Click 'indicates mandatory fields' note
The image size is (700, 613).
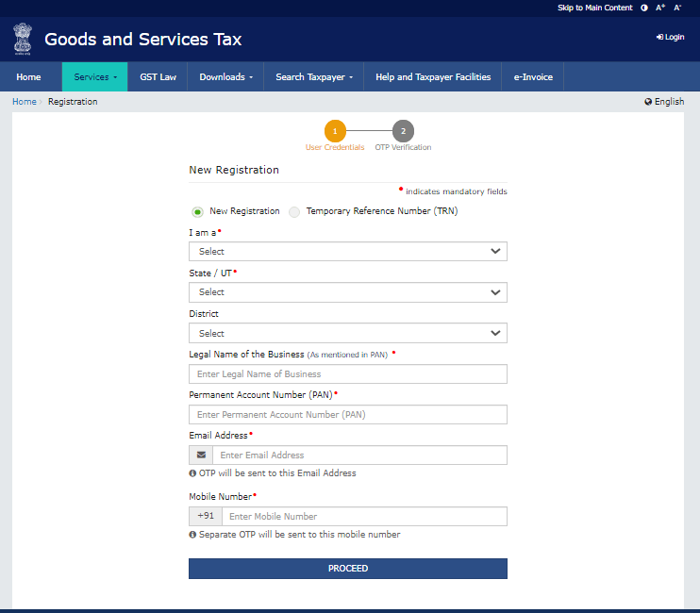point(456,191)
